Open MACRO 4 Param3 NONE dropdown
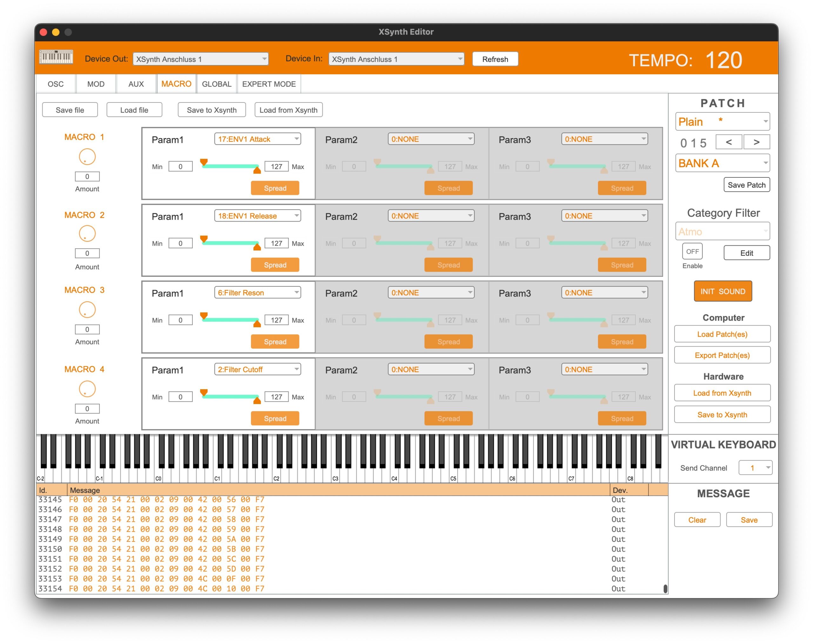813x644 pixels. click(x=604, y=370)
